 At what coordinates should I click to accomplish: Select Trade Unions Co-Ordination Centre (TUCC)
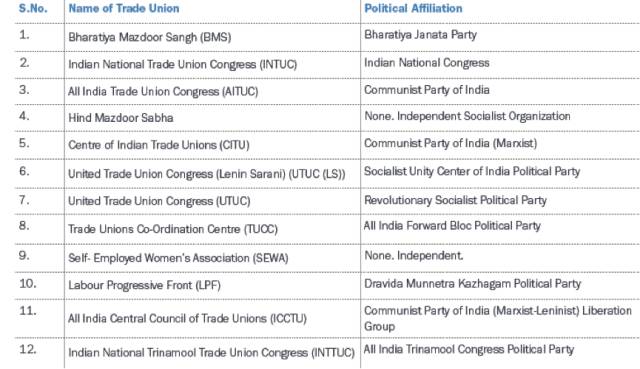point(173,229)
